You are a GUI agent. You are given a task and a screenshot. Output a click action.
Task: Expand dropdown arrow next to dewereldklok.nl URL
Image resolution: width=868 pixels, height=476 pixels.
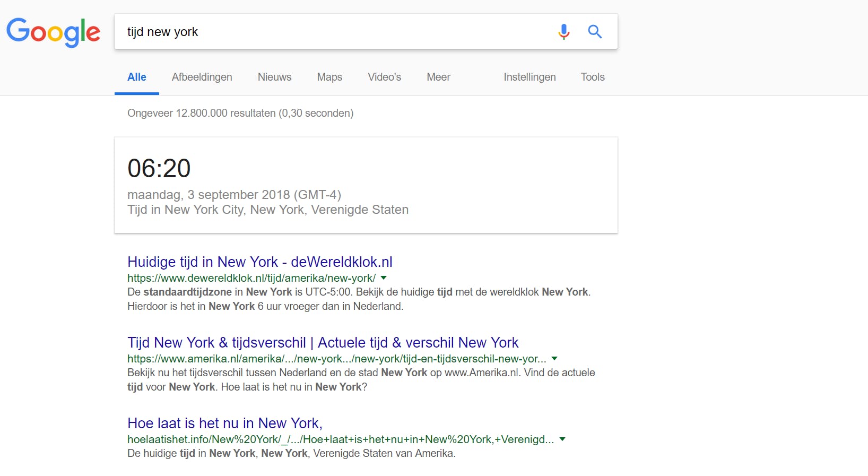384,278
